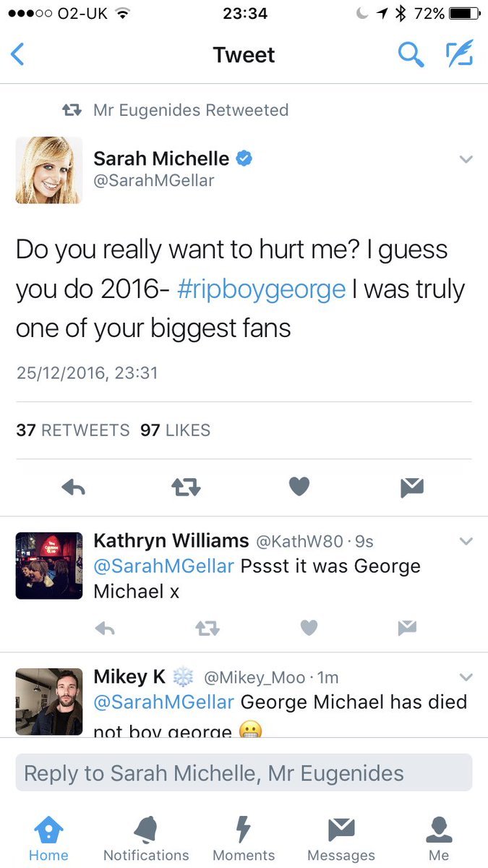488x868 pixels.
Task: Send Sarah Michelle's tweet via direct message
Action: coord(412,486)
